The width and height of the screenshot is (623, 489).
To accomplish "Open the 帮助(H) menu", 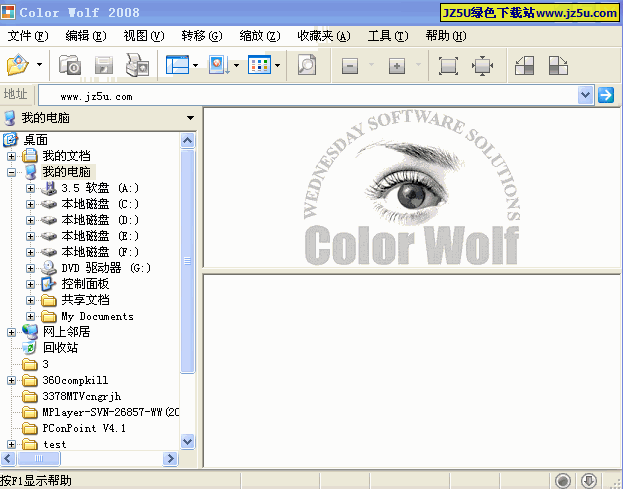I will click(446, 36).
